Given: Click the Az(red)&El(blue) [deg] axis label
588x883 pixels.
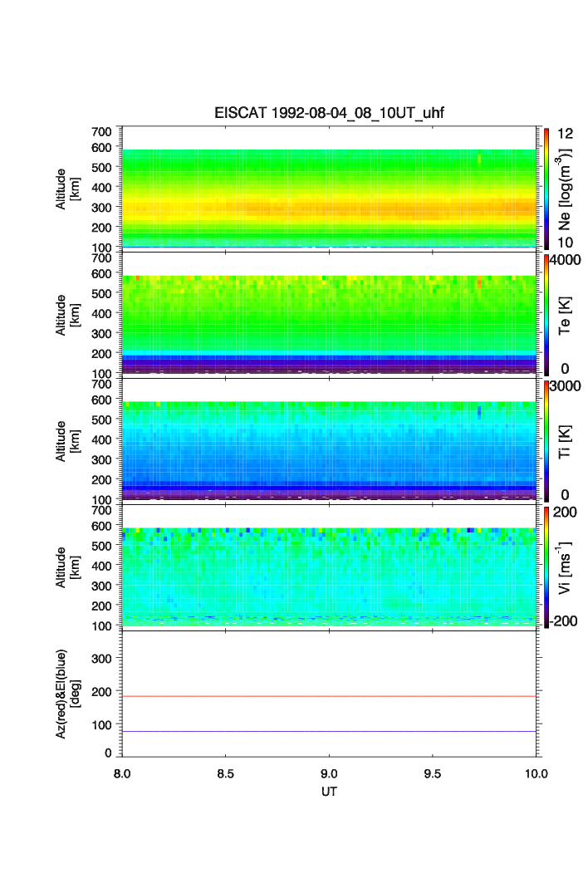Looking at the screenshot, I should (x=67, y=694).
